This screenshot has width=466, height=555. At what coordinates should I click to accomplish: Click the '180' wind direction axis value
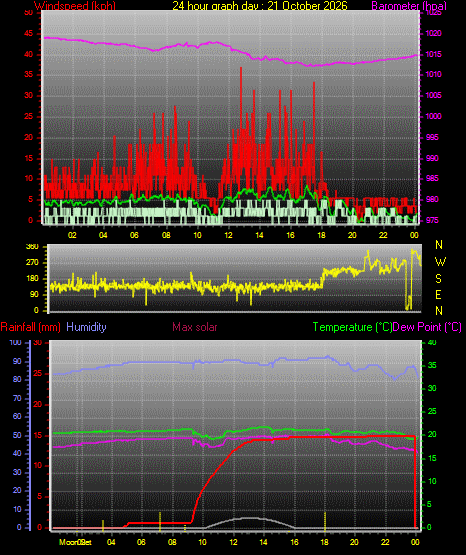pos(32,279)
